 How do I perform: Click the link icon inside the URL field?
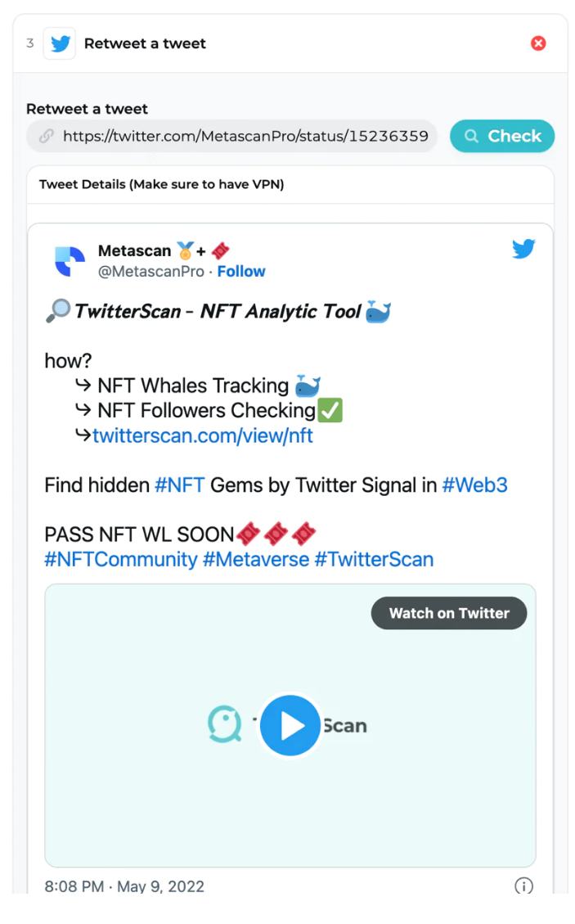tap(46, 136)
